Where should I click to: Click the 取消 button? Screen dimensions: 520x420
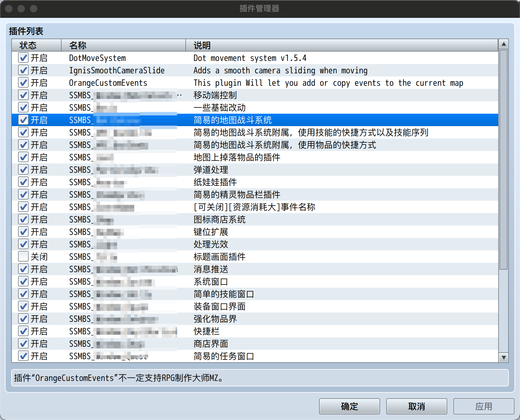[x=417, y=406]
